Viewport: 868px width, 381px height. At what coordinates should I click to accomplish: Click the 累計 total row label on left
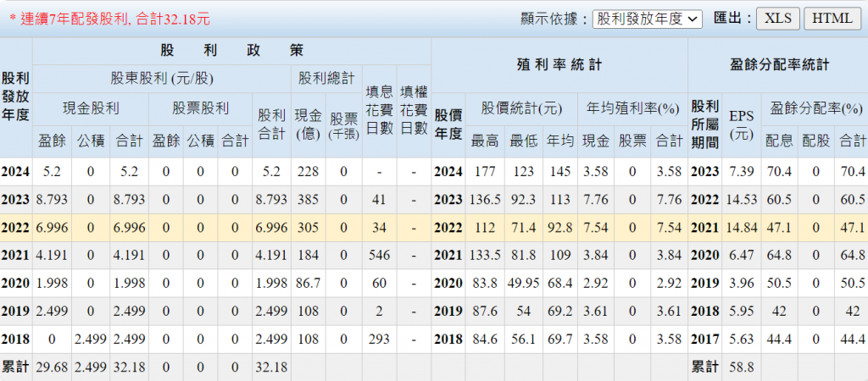[15, 367]
